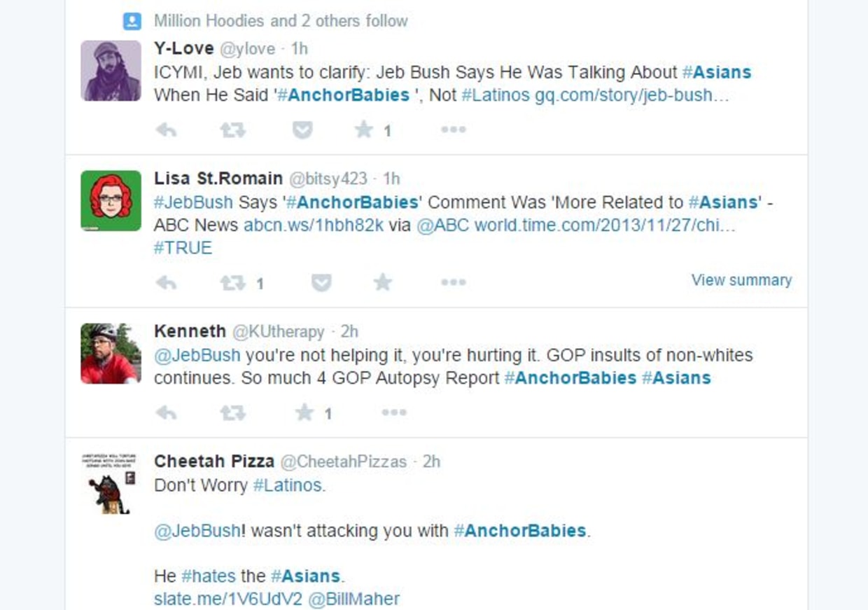Retweet Lisa St.Romain's tweet
Screen dimensions: 868x610
tap(232, 283)
